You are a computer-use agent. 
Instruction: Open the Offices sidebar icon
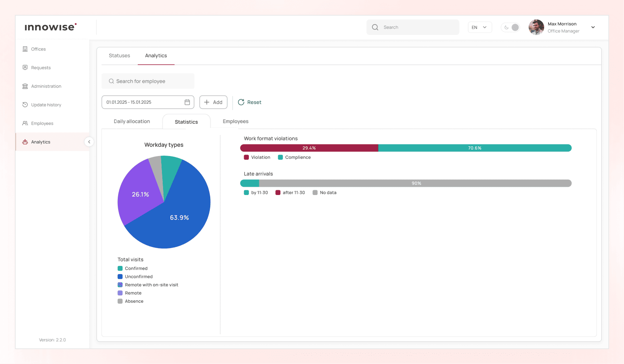point(25,49)
